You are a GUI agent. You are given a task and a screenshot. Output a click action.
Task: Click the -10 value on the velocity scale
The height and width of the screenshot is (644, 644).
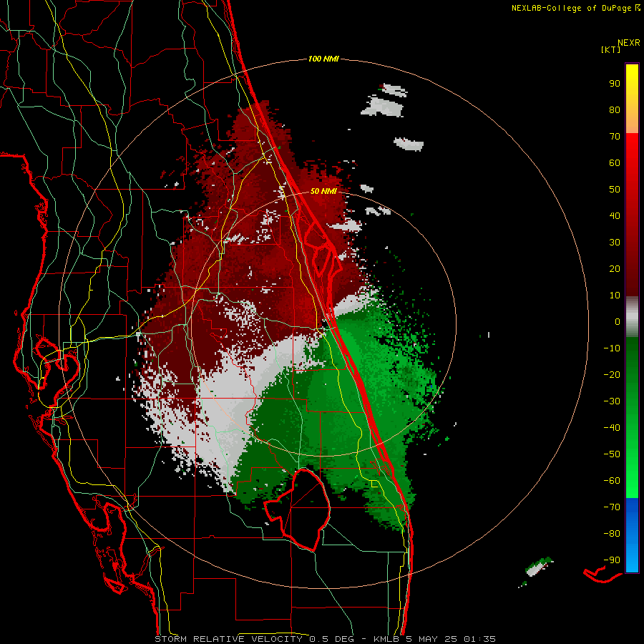point(612,348)
